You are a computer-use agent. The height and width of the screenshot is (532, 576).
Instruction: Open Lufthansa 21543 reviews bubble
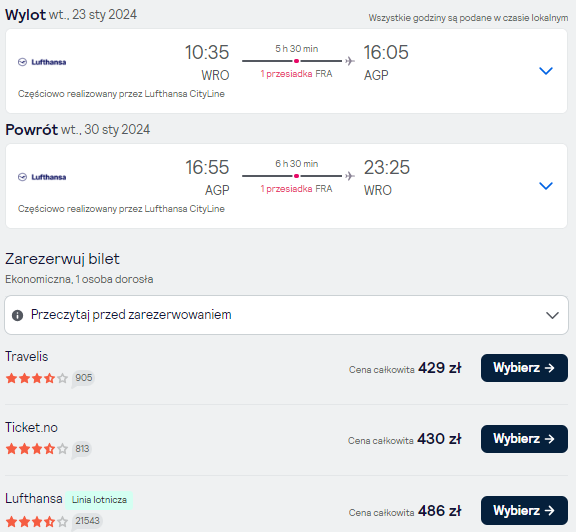(87, 521)
